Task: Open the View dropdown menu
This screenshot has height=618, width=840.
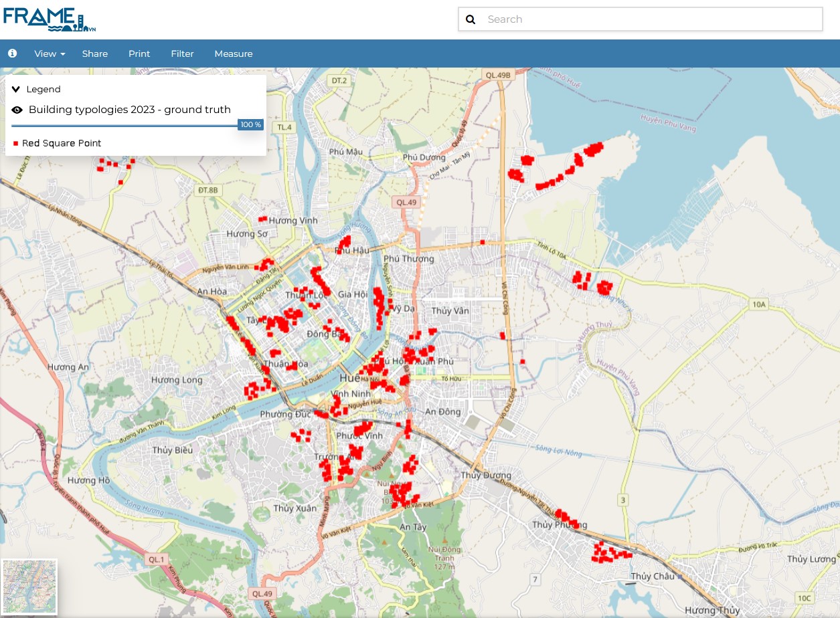Action: tap(50, 54)
